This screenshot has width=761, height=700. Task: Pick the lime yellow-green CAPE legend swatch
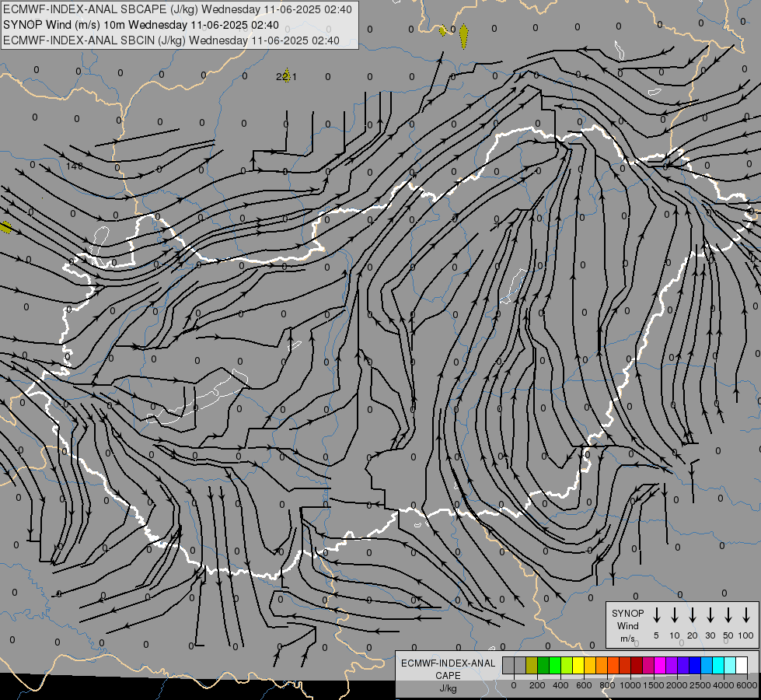[x=567, y=665]
